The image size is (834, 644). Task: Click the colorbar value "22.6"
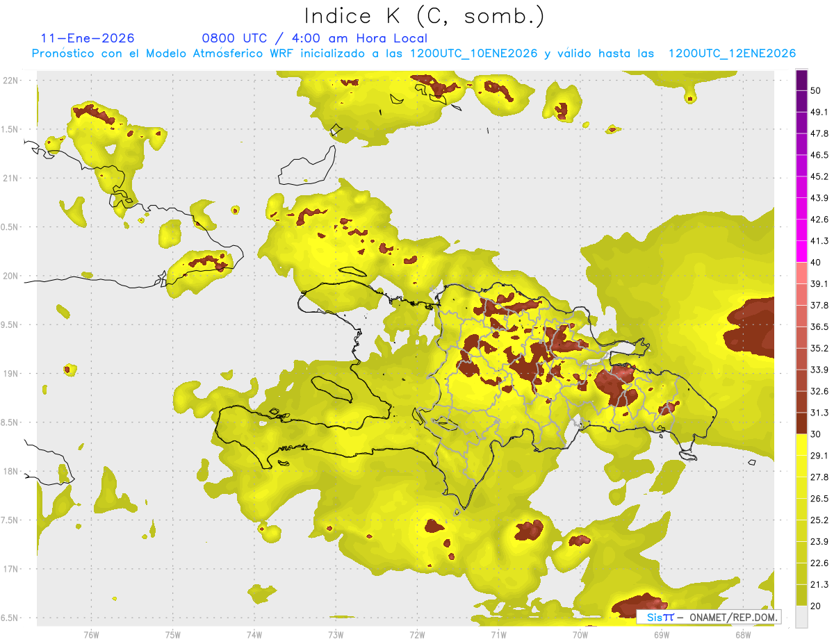click(x=820, y=563)
